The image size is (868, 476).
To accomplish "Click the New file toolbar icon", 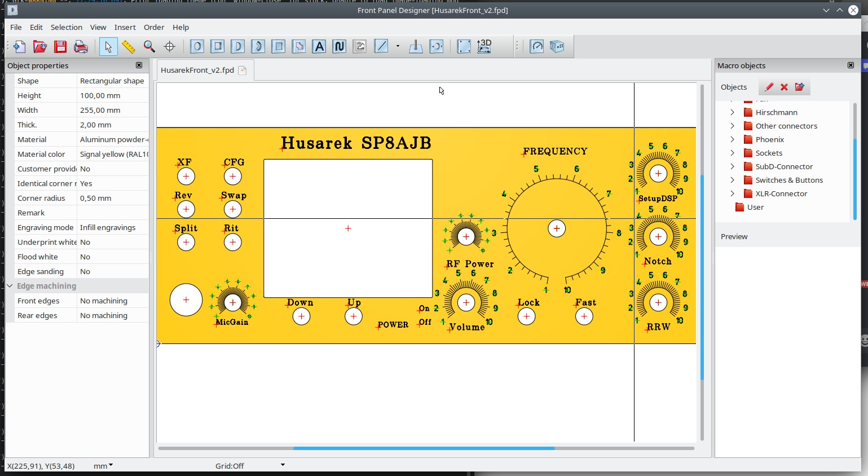I will click(19, 47).
